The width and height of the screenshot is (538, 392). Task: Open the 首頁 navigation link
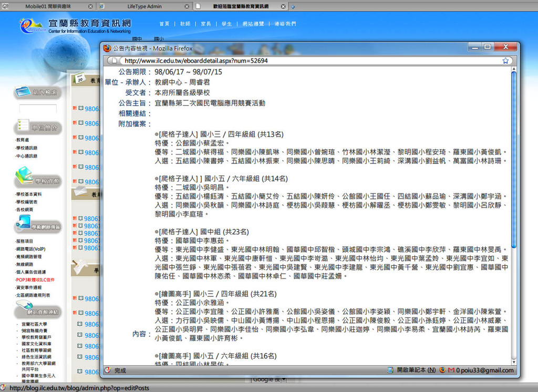point(164,24)
